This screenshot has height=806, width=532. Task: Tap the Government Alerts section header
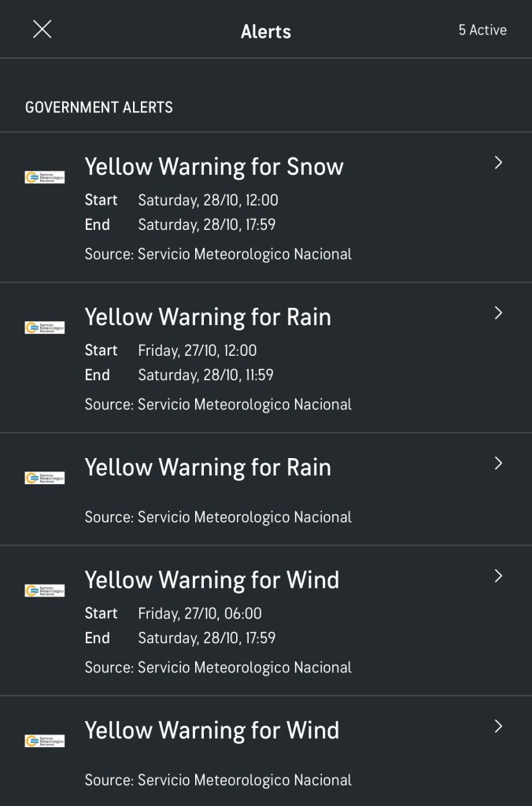pyautogui.click(x=99, y=107)
